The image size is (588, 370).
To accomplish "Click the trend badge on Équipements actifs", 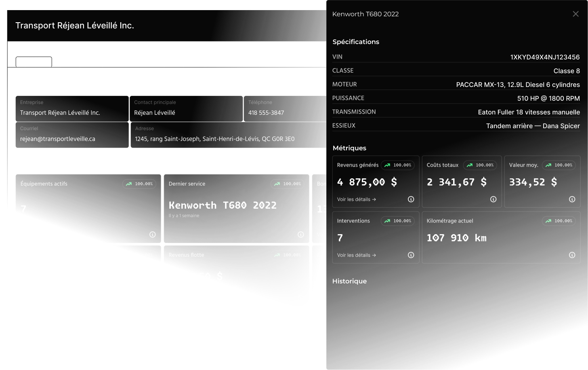I will 139,184.
